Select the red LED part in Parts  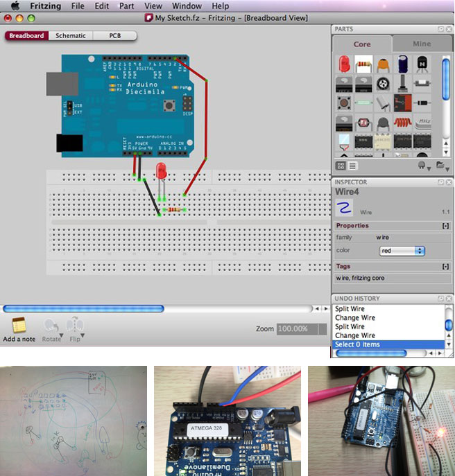(344, 64)
